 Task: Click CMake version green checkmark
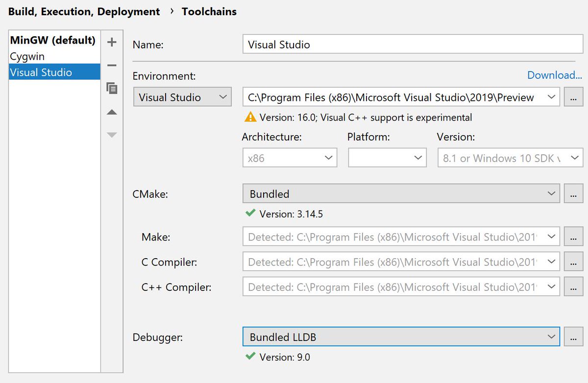point(250,213)
